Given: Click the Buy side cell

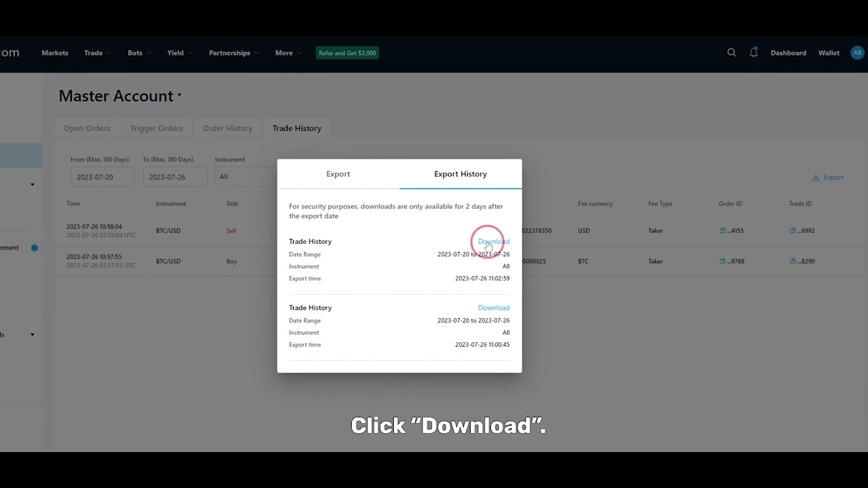Looking at the screenshot, I should 231,261.
